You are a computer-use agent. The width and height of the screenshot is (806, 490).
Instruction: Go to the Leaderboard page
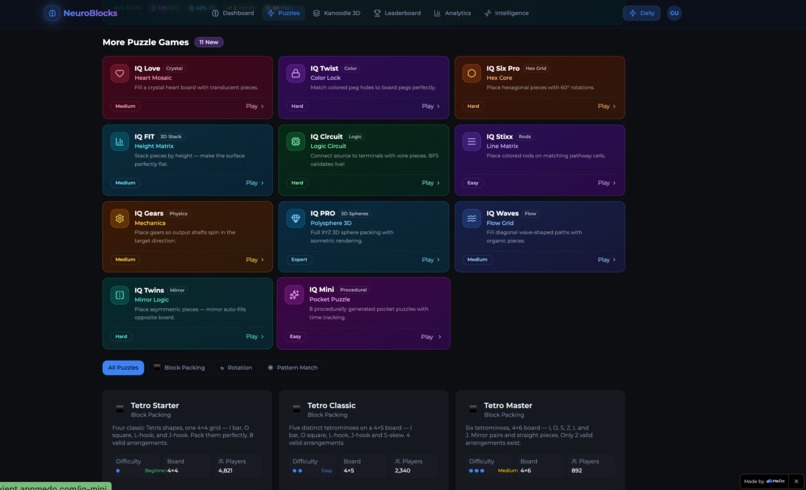[x=397, y=13]
